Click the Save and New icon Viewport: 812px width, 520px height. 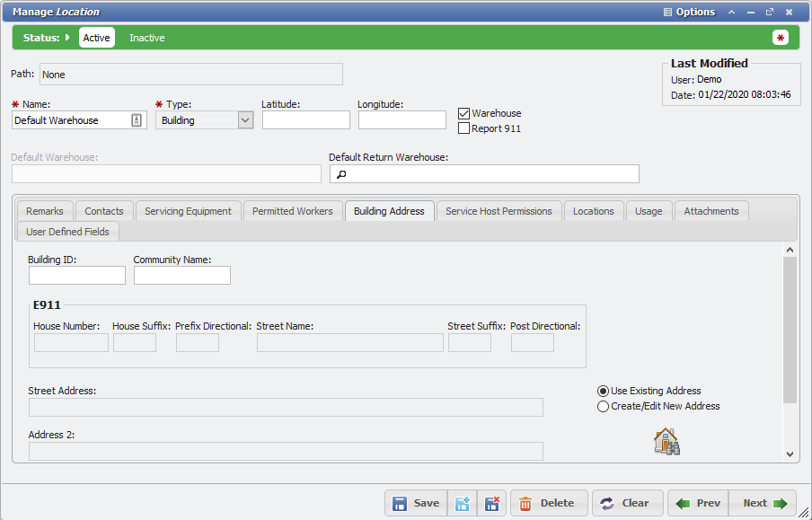(463, 504)
